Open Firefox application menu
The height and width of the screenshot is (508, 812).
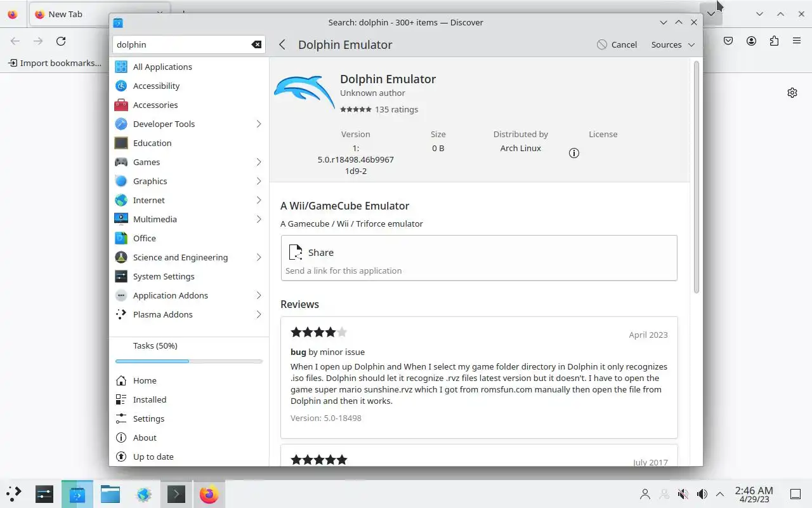coord(797,41)
